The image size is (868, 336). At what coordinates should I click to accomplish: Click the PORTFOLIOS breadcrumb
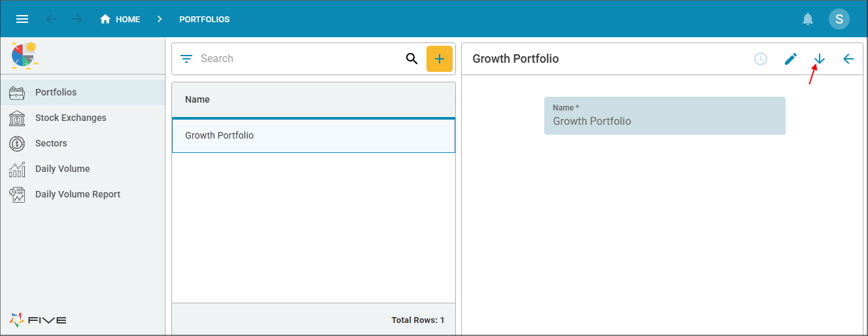pyautogui.click(x=205, y=20)
